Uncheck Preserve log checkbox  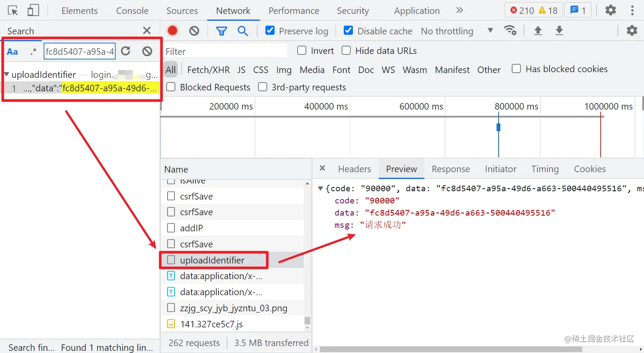[270, 30]
